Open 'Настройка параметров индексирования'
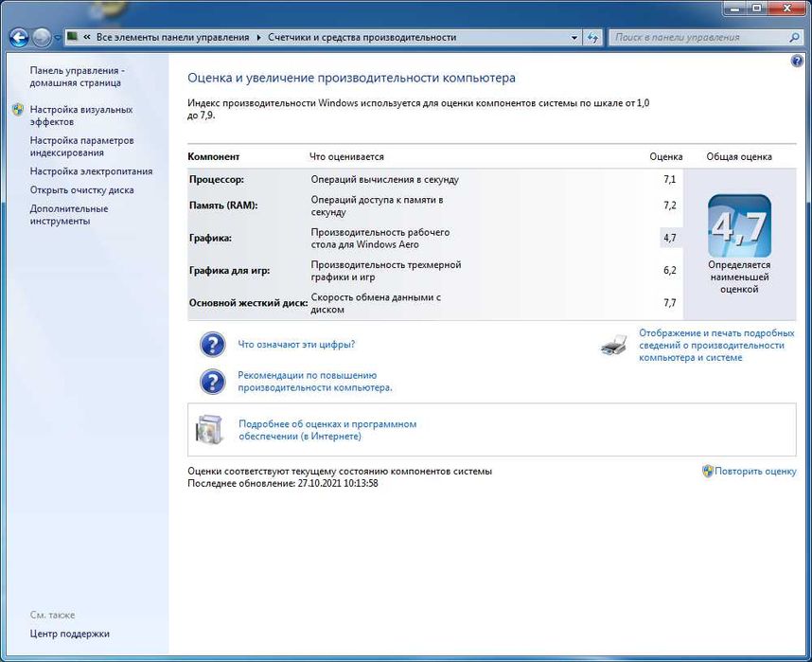 tap(81, 146)
